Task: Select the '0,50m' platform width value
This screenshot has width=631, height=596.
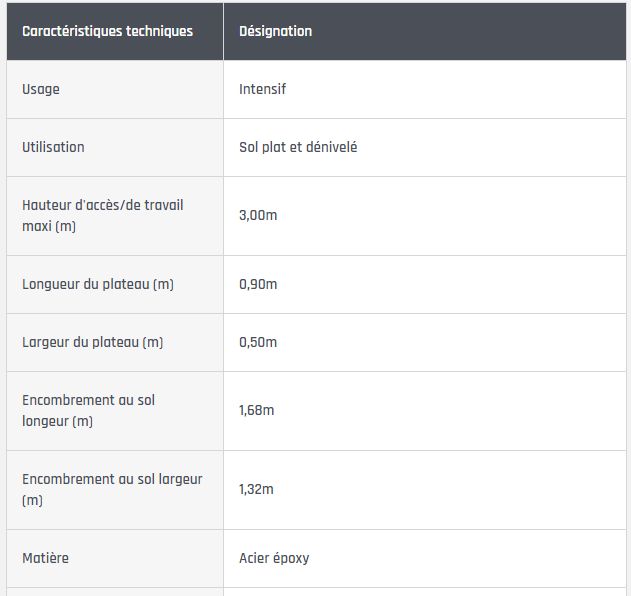Action: click(x=258, y=342)
